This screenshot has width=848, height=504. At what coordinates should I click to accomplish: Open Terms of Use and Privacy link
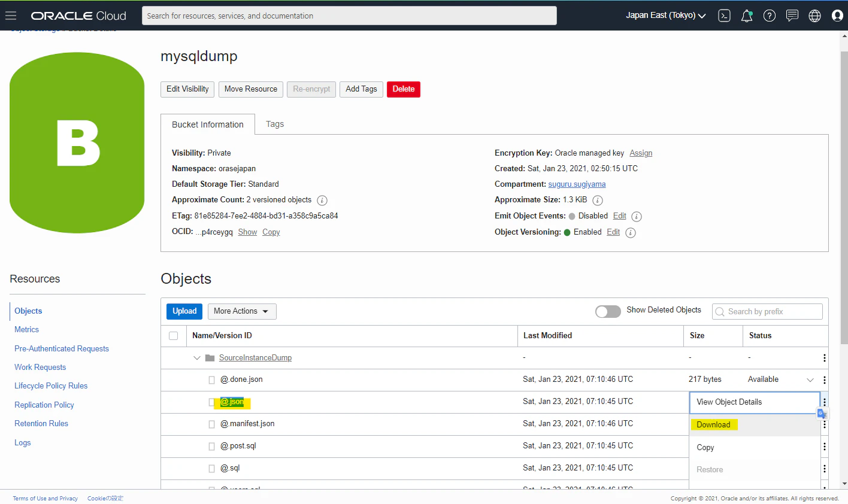[x=46, y=499]
